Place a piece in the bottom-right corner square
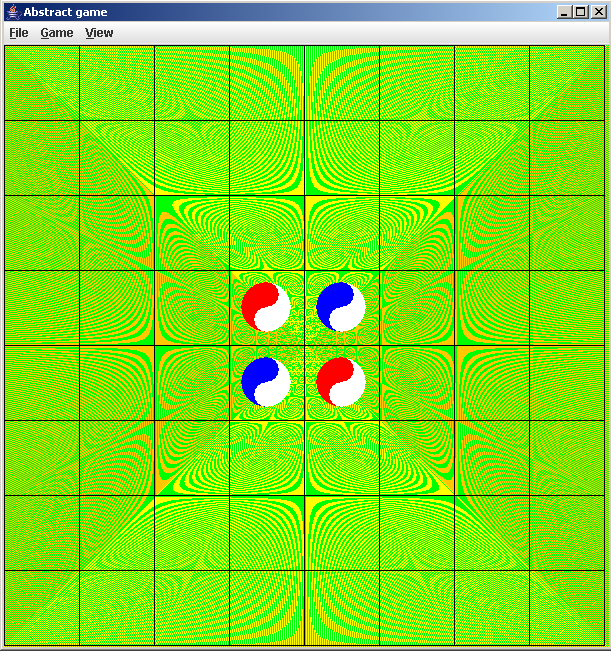 tap(567, 608)
